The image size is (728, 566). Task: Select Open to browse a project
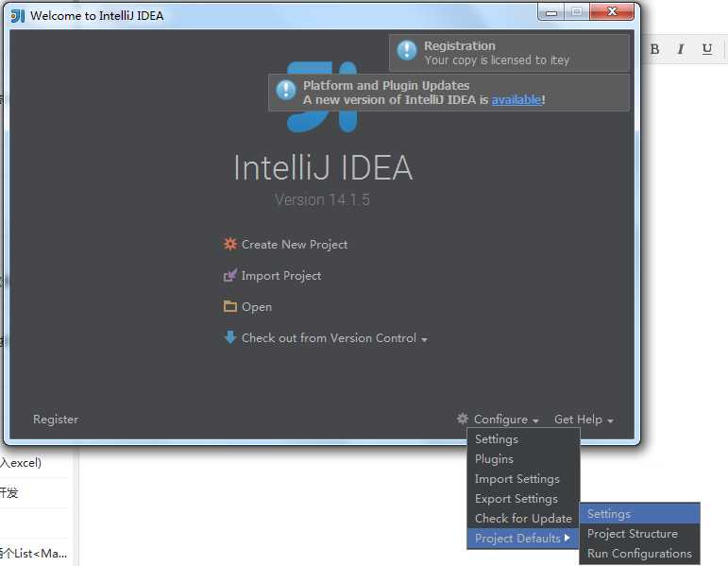click(257, 307)
